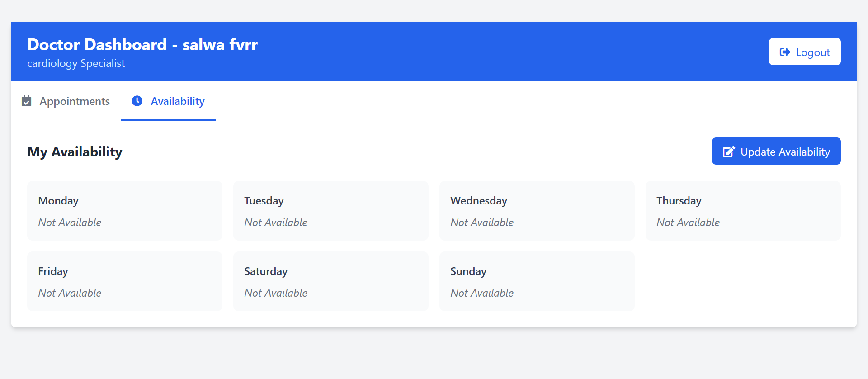
Task: Select the Tuesday day name
Action: coord(264,201)
